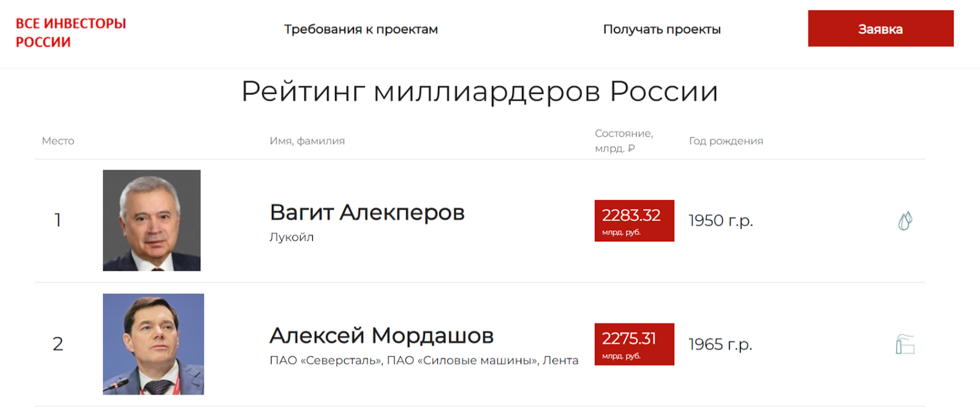Click the ВСЕ ИНВЕСТОРЫ РОССИИ logo
Viewport: 980px width, 409px height.
tap(70, 32)
